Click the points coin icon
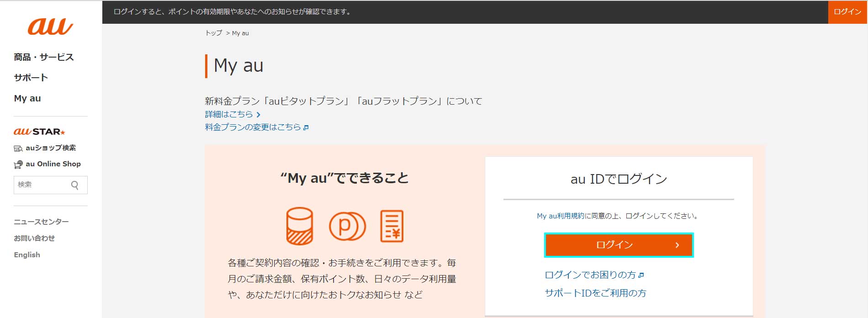The image size is (868, 318). coord(347,226)
